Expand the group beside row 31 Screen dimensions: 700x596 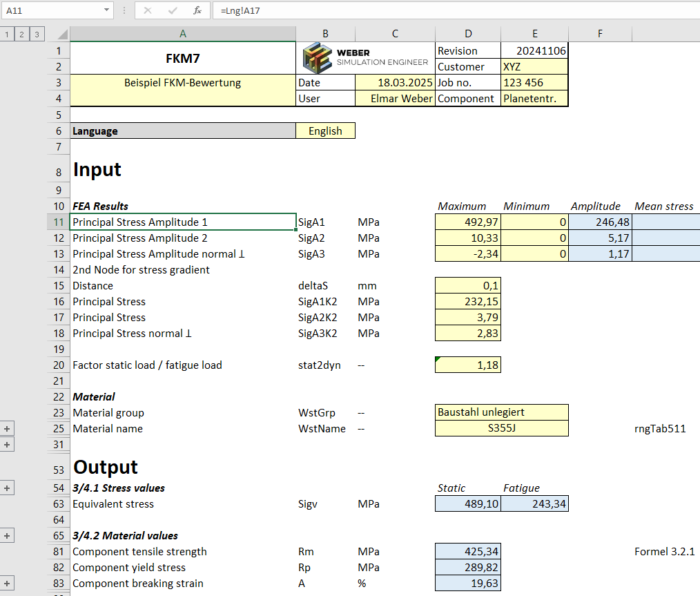[x=7, y=445]
